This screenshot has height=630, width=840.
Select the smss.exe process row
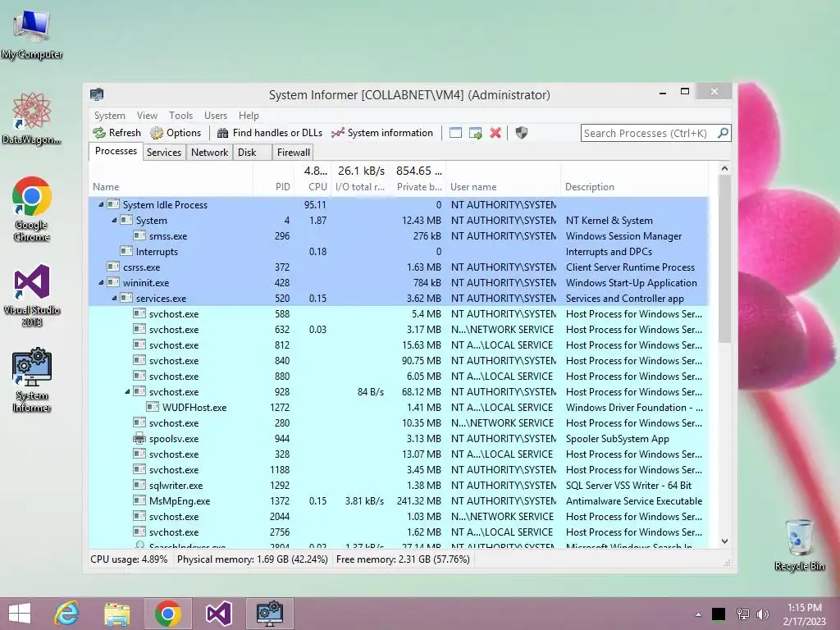(399, 235)
